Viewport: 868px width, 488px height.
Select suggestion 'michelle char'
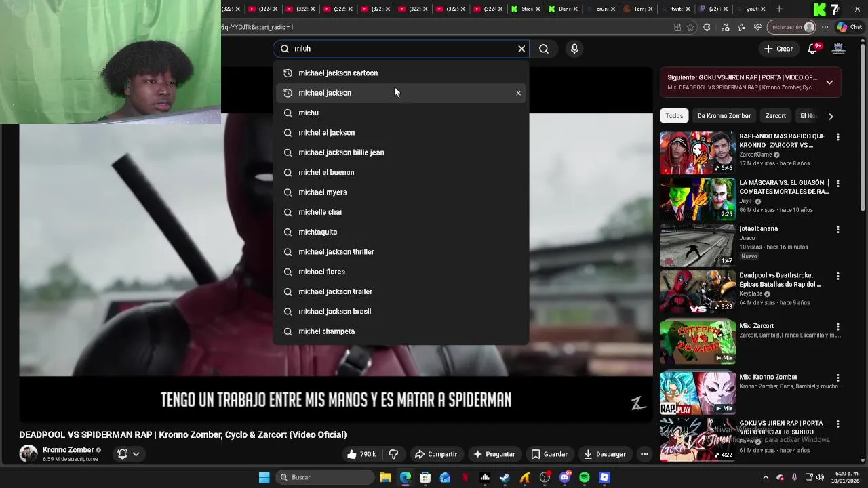[x=401, y=212]
